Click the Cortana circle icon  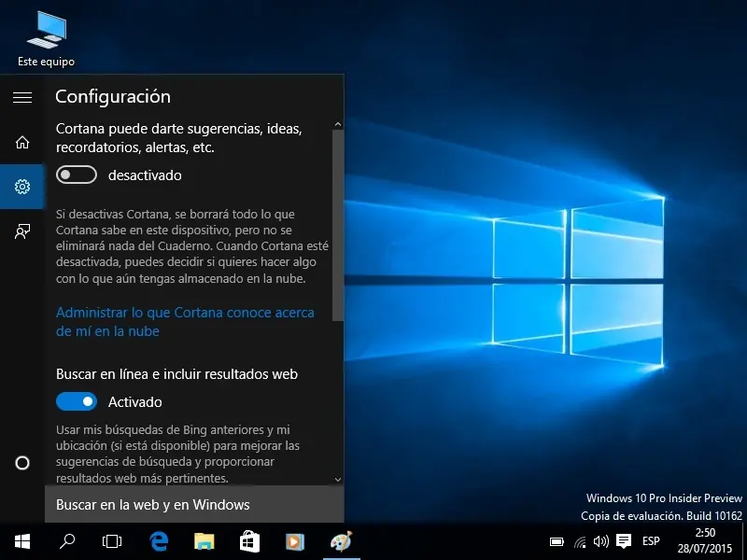point(22,463)
